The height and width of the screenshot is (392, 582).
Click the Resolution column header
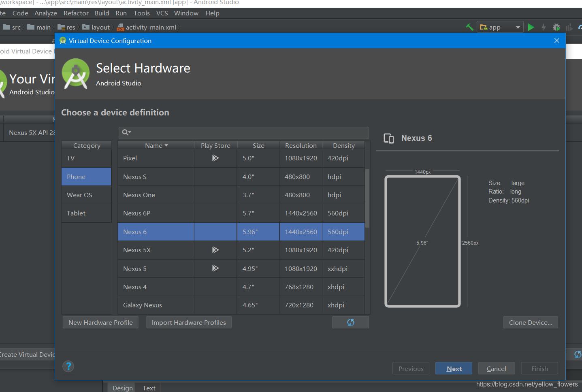(x=301, y=145)
